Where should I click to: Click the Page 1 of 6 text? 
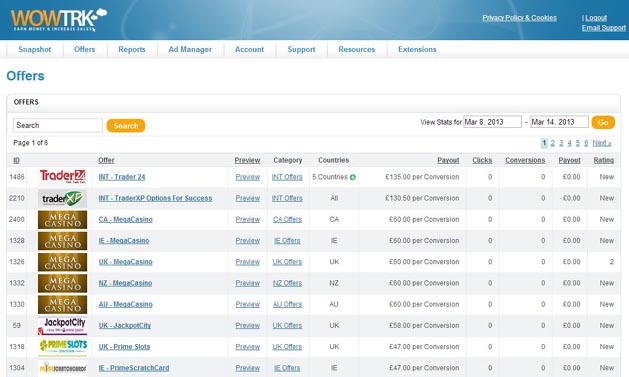pos(30,143)
